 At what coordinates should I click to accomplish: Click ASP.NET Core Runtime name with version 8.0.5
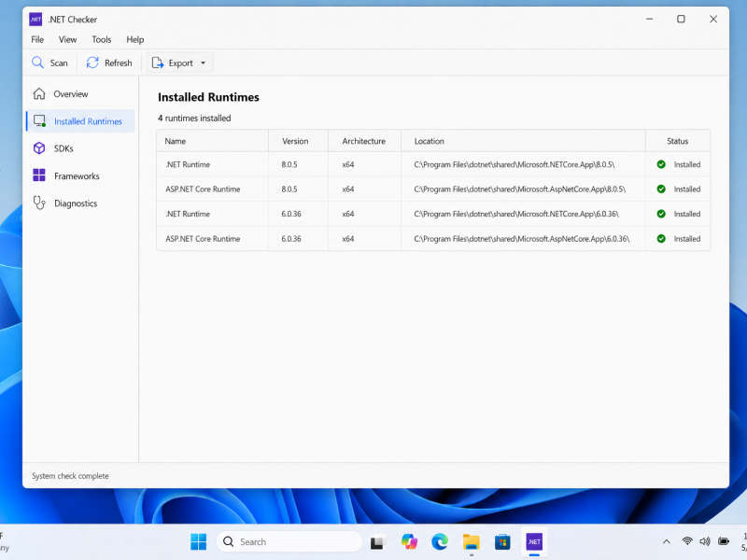coord(203,189)
